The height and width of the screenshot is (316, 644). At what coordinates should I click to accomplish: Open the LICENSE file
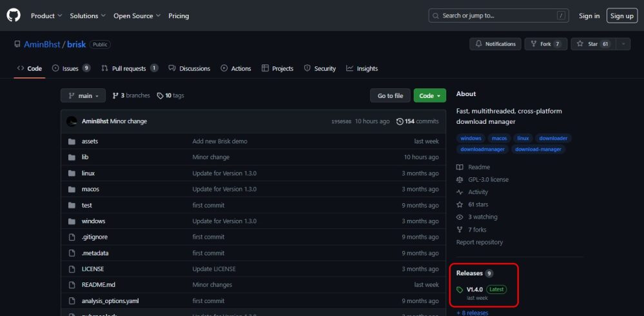(x=93, y=269)
